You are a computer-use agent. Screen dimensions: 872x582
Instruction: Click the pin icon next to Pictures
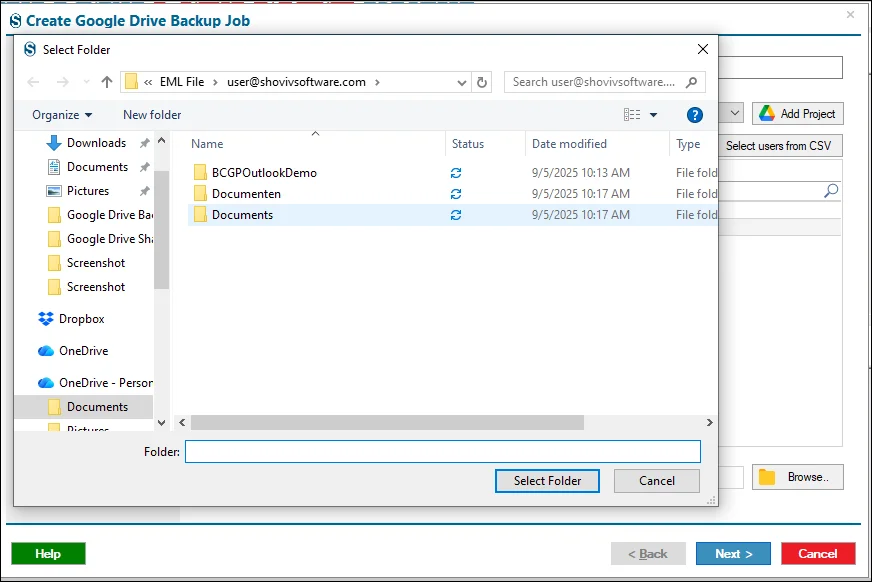[145, 191]
